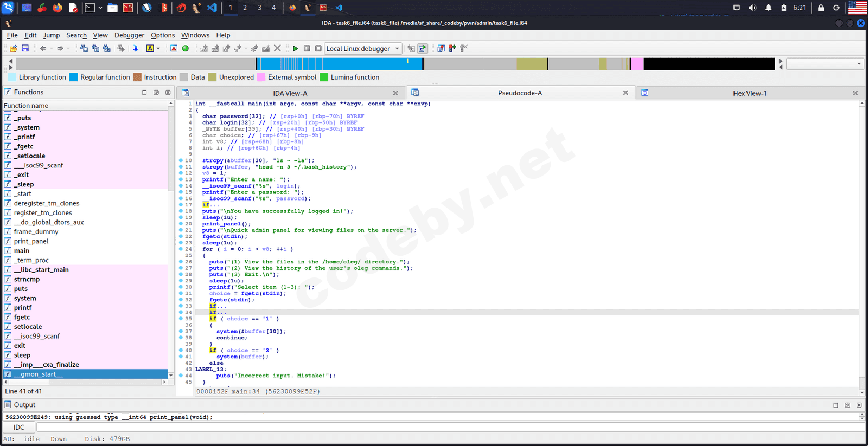Viewport: 868px width, 446px height.
Task: Click the IDC command input field
Action: (450, 428)
